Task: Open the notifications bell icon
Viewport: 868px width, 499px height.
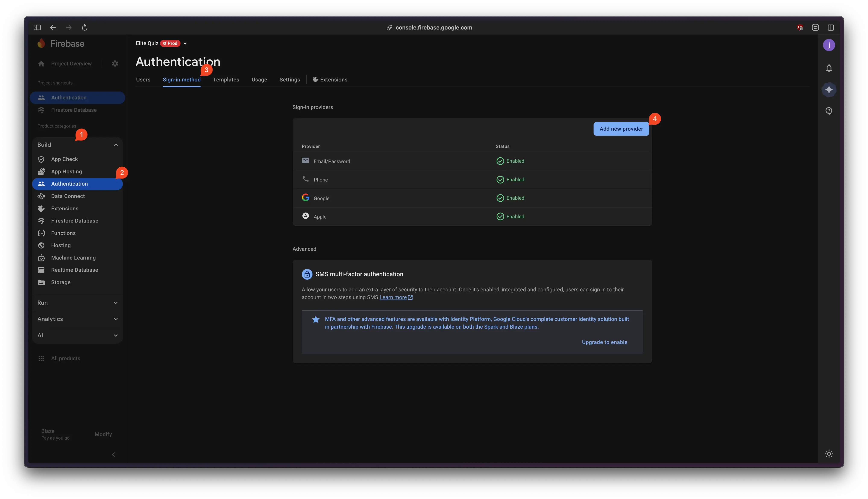Action: pyautogui.click(x=829, y=68)
